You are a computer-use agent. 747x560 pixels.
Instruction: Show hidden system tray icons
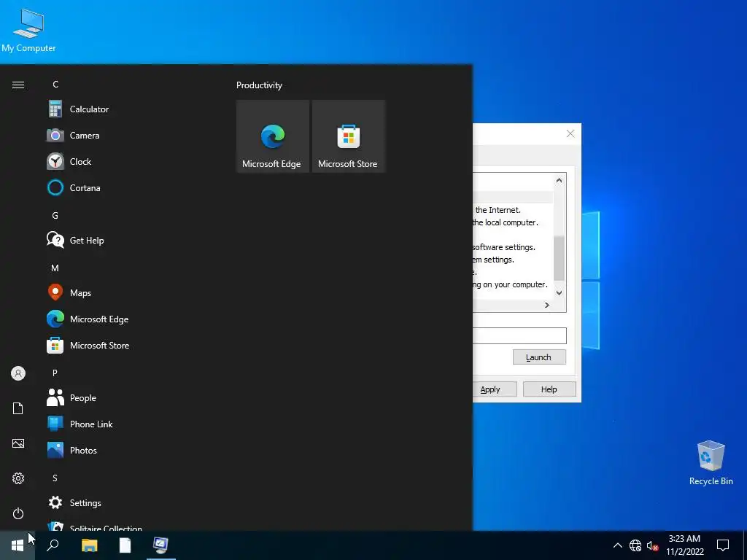(617, 545)
